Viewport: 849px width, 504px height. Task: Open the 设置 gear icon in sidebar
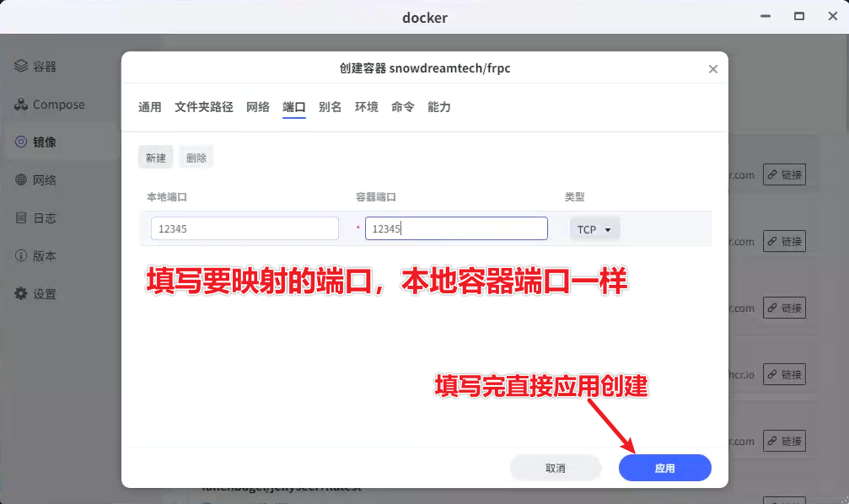(21, 294)
